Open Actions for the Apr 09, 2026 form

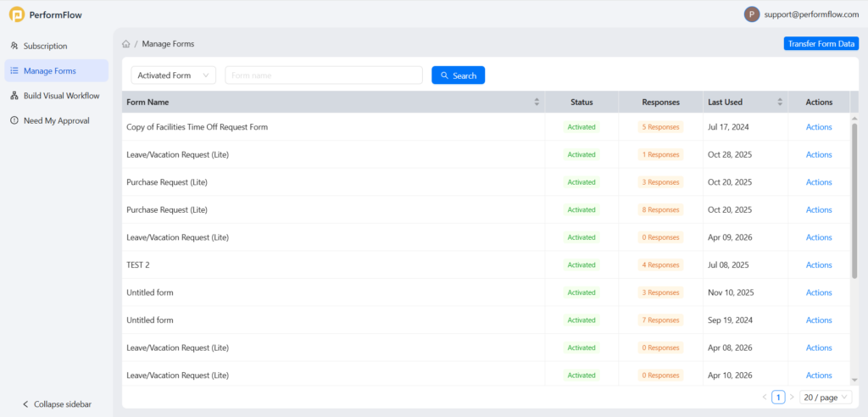(x=819, y=237)
